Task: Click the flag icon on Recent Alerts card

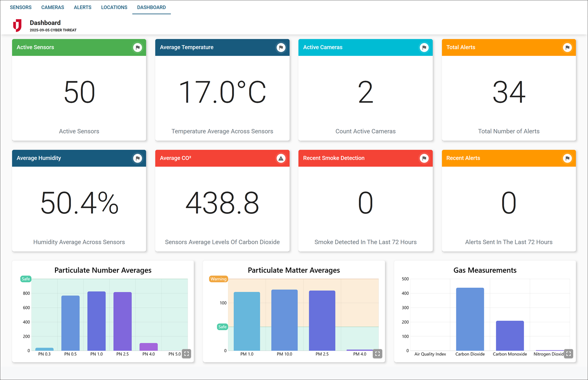Action: coord(567,158)
